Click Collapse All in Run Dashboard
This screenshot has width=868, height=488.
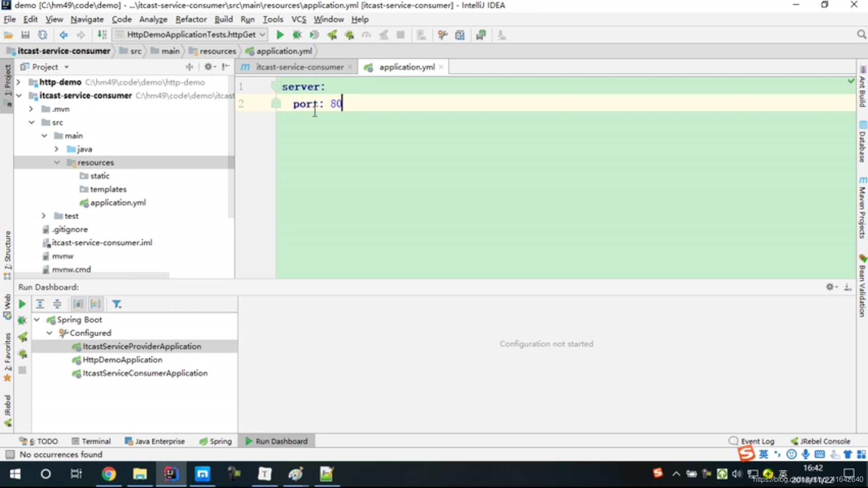click(57, 304)
